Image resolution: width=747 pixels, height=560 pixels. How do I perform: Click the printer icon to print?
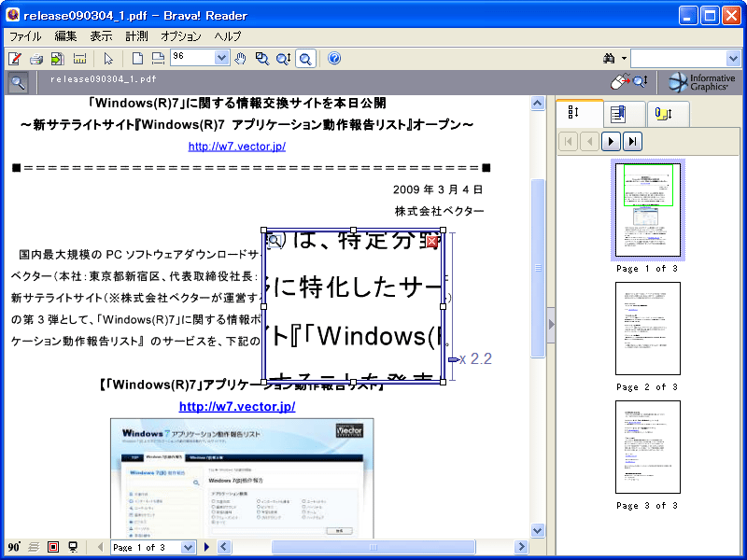(x=36, y=59)
